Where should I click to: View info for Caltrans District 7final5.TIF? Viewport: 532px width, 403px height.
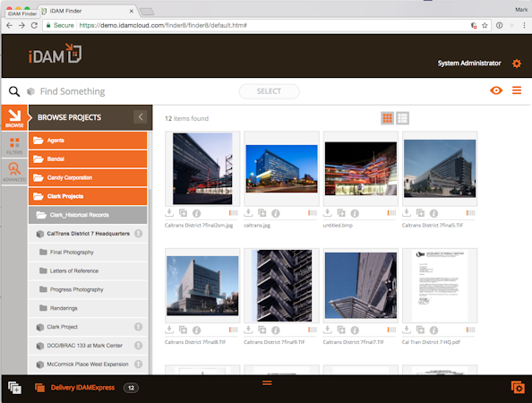tap(433, 213)
